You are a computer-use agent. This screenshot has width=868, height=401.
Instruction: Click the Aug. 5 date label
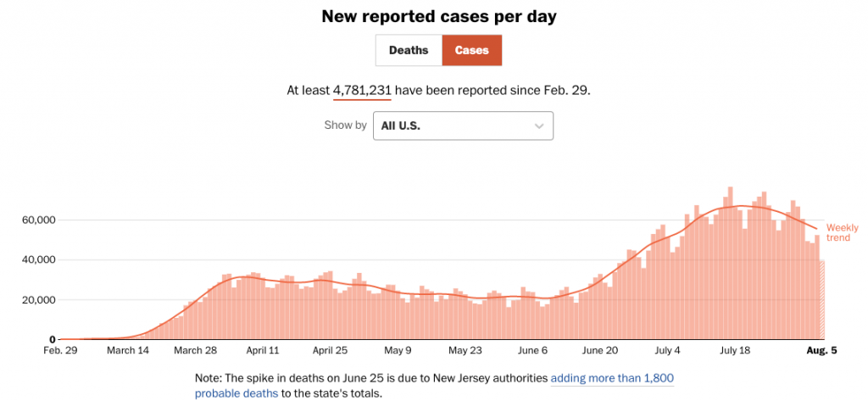(821, 349)
